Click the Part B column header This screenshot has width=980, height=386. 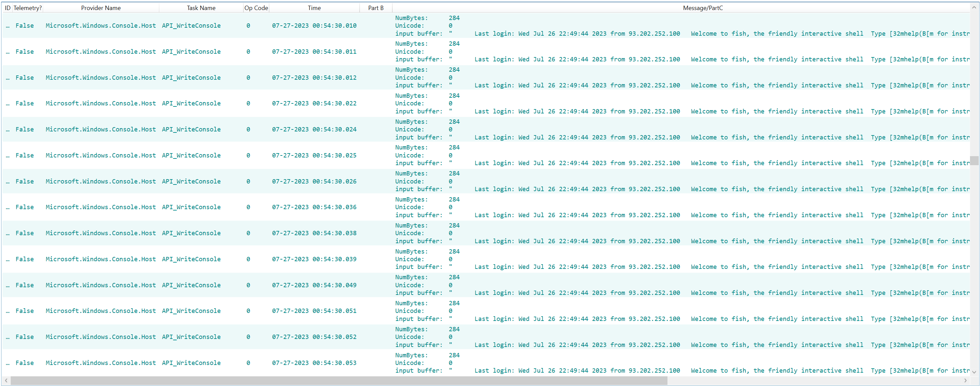pyautogui.click(x=376, y=8)
